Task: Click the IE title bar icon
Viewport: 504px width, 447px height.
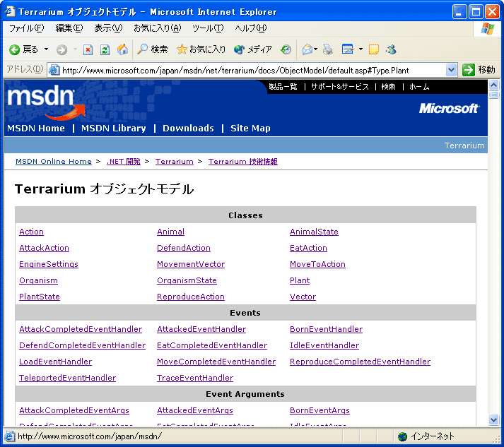Action: tap(10, 11)
